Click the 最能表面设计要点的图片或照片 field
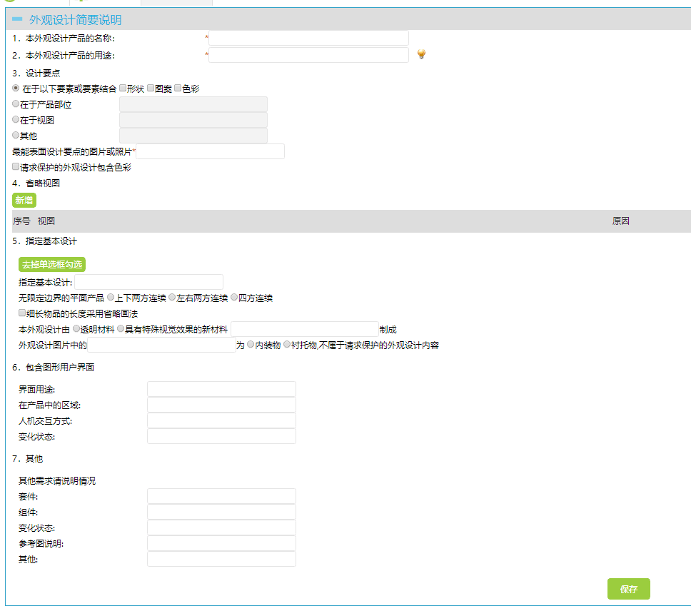Image resolution: width=691 pixels, height=616 pixels. [x=210, y=151]
